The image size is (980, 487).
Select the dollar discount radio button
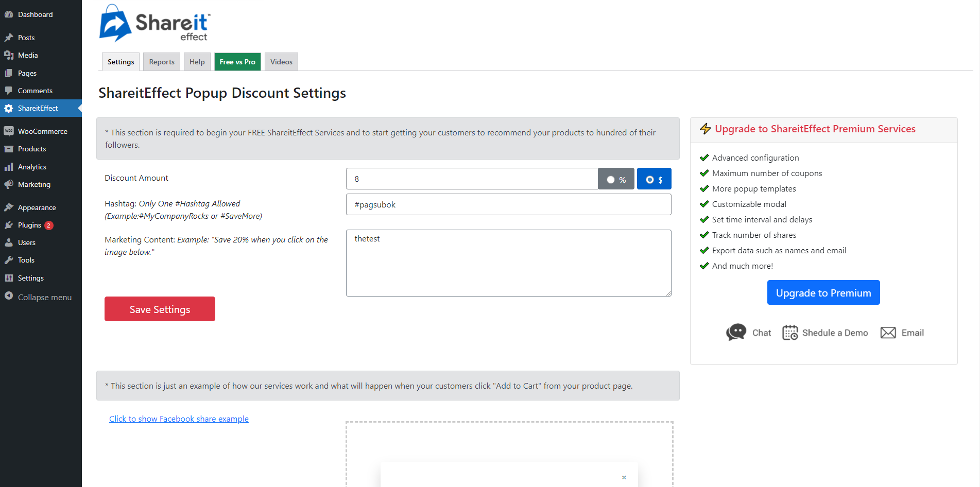650,180
